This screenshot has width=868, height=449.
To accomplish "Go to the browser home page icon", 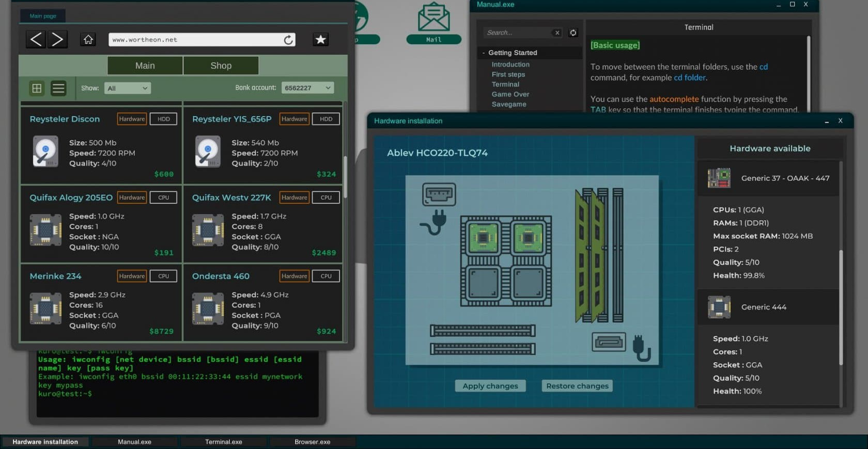I will coord(88,40).
